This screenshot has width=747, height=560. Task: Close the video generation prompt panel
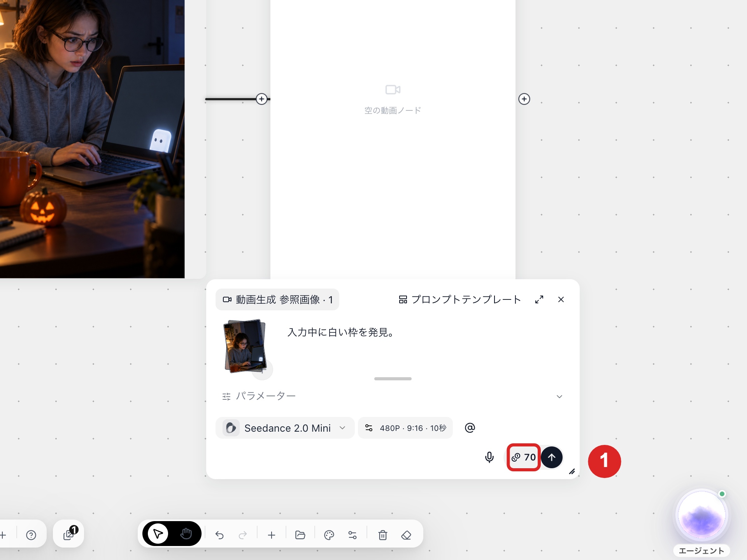(561, 299)
